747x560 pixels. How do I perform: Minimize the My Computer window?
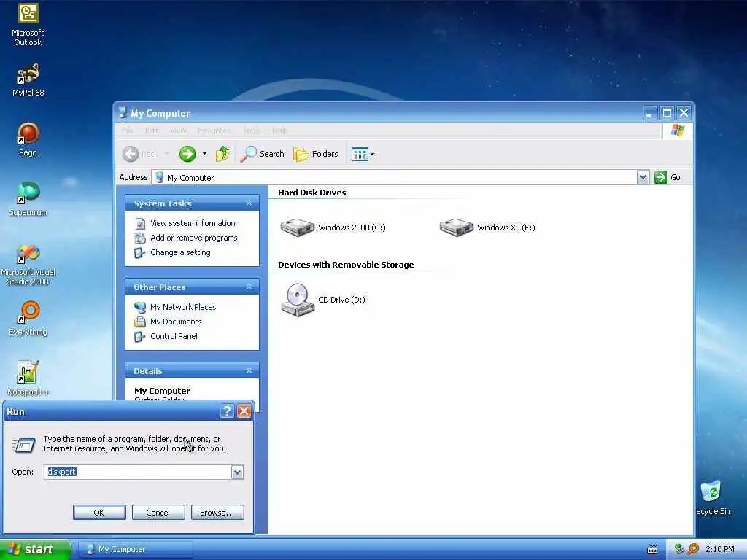[x=650, y=113]
